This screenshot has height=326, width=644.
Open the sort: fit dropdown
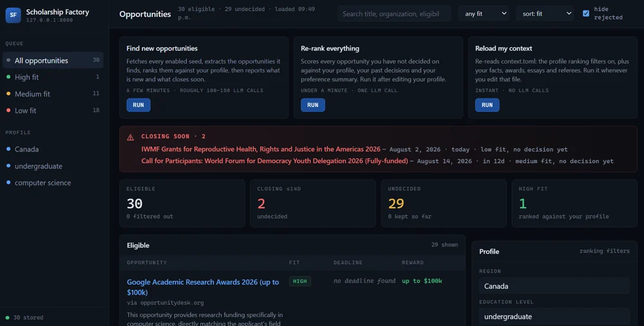[x=545, y=14]
